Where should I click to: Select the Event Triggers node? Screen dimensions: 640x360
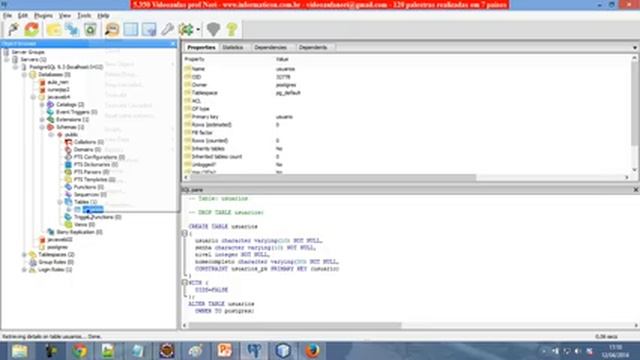(77, 112)
